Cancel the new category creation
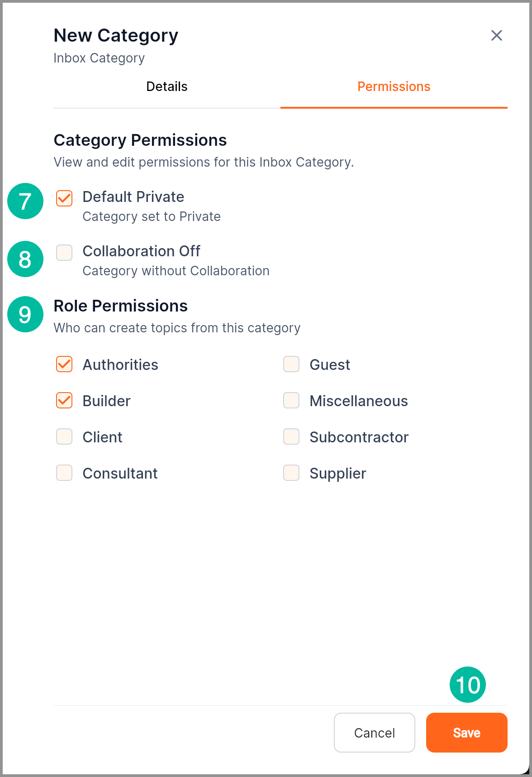 point(374,733)
